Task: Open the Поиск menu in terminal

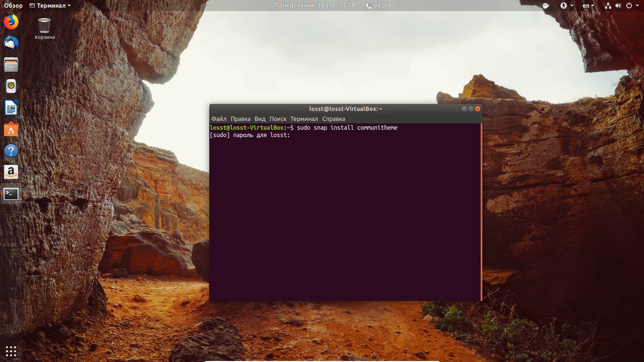Action: 278,119
